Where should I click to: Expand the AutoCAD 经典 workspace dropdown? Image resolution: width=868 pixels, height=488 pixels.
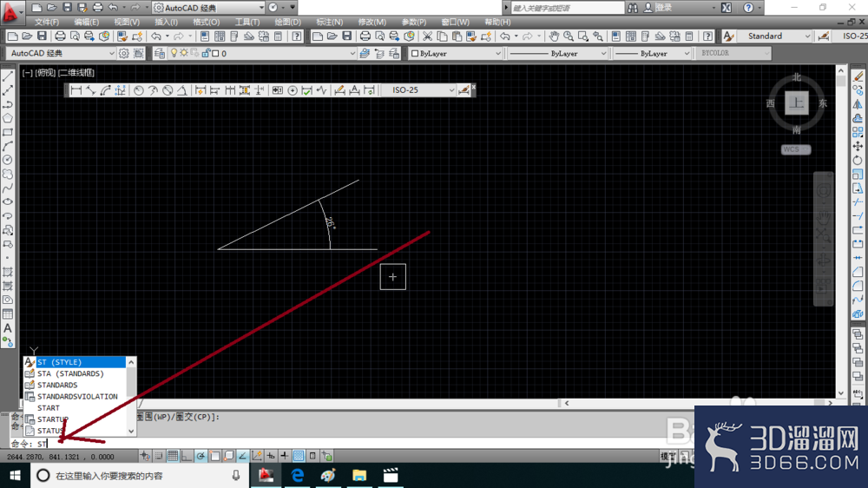62,53
